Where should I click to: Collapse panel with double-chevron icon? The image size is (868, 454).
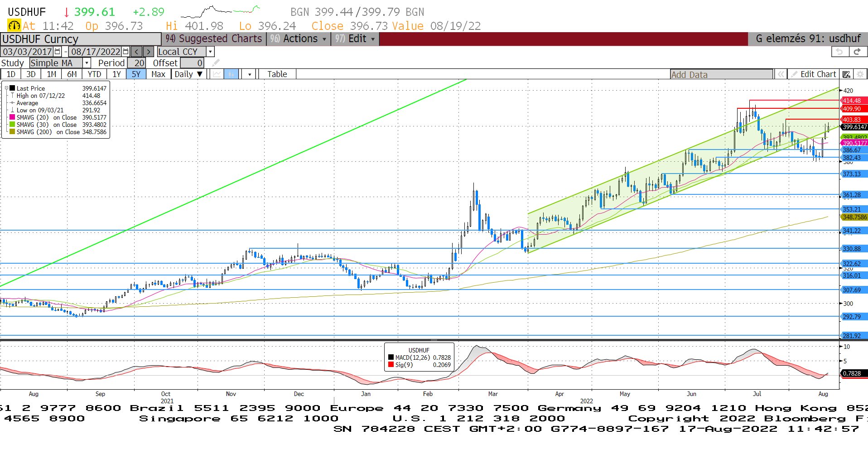click(781, 74)
